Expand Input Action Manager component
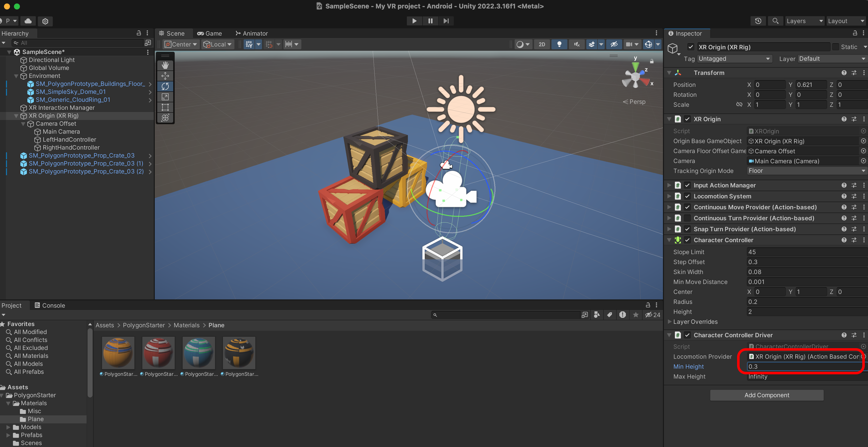868x447 pixels. tap(669, 185)
